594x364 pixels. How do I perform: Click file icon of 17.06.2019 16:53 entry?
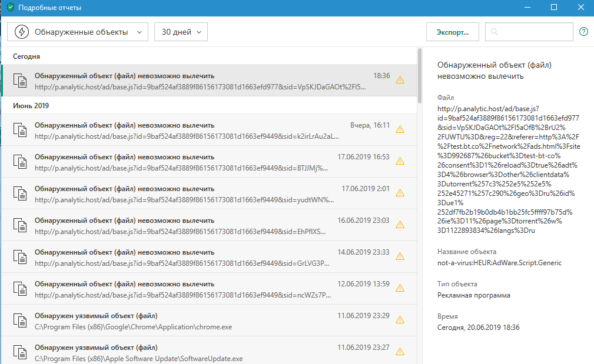(x=21, y=161)
